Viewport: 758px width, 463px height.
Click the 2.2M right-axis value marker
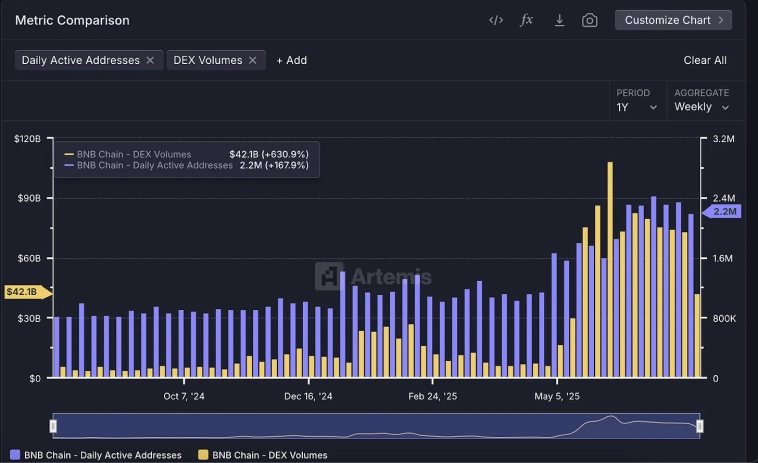[x=722, y=211]
